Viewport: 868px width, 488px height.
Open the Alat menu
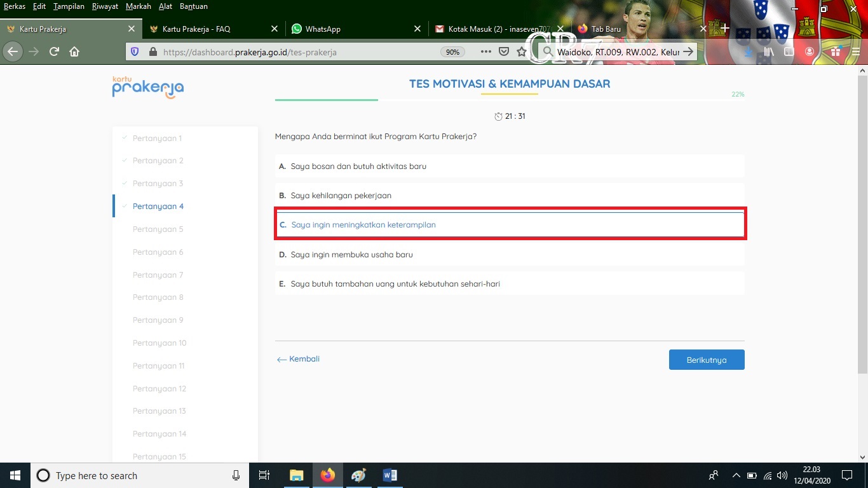click(165, 6)
